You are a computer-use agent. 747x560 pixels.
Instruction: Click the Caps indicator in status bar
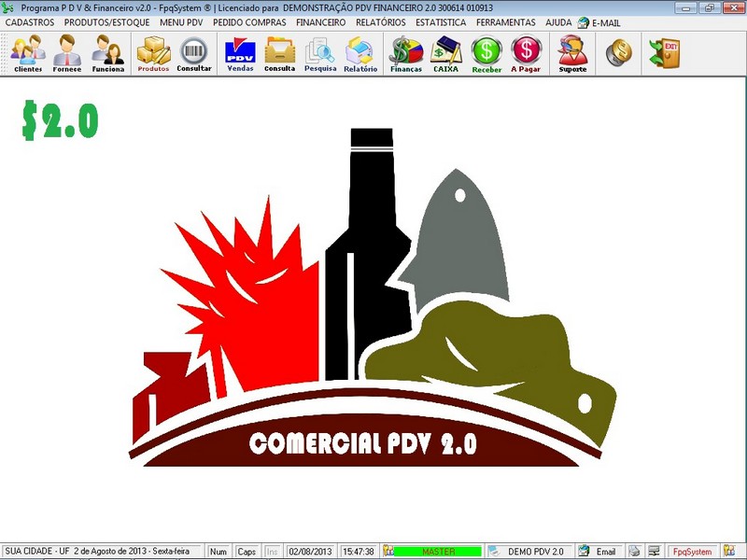coord(247,552)
